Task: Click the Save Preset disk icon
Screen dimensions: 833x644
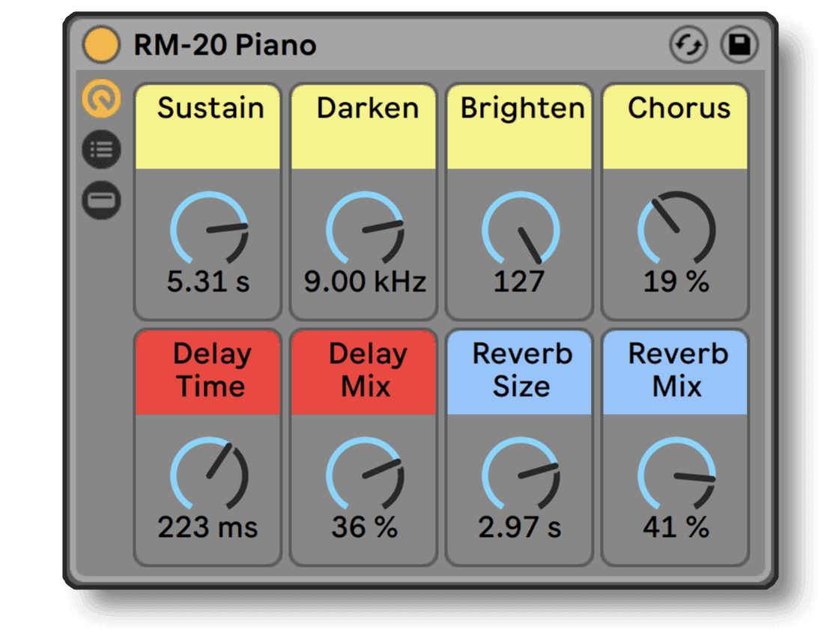Action: coord(739,45)
